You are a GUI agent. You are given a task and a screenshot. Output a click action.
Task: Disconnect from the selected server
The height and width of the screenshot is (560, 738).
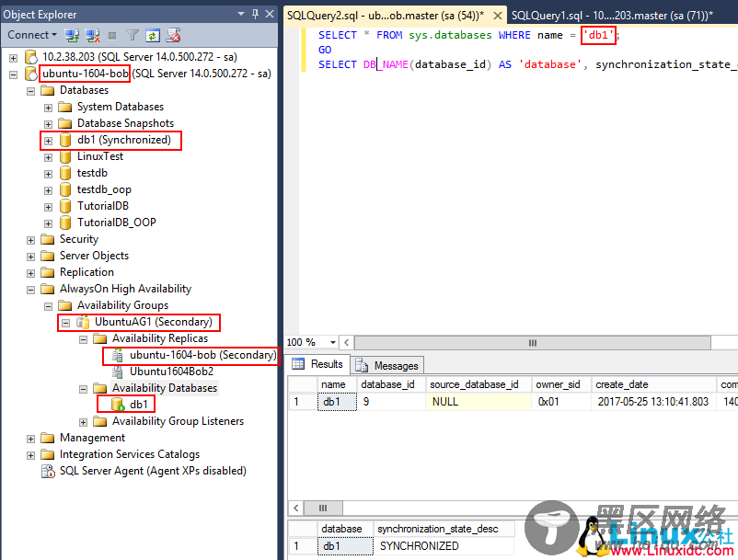(92, 34)
